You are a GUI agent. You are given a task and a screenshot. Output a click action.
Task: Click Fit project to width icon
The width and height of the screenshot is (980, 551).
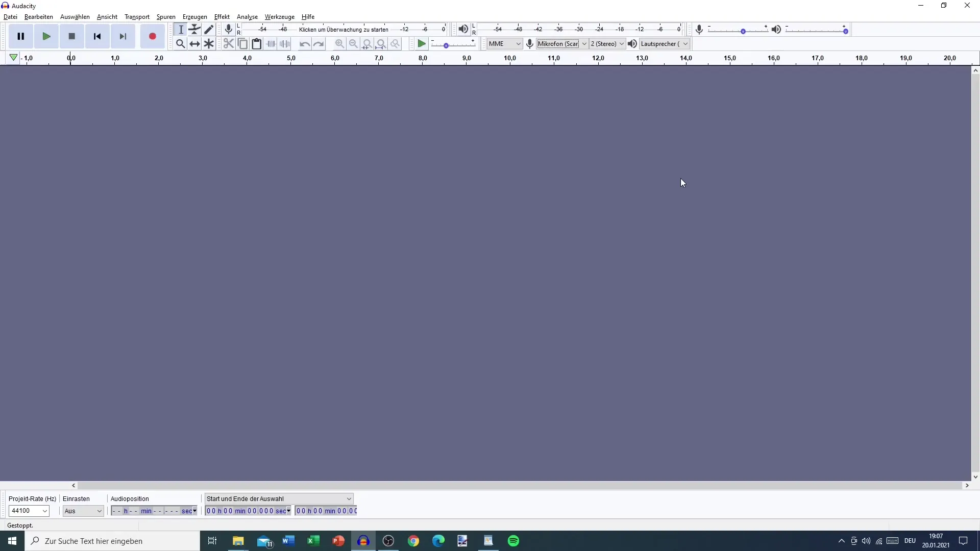381,44
